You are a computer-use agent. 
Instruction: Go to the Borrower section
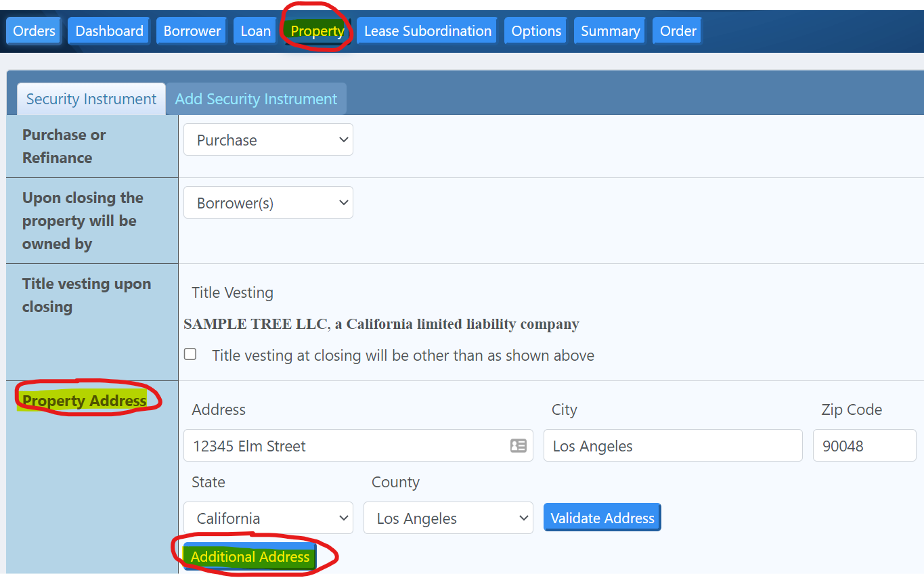click(x=191, y=30)
